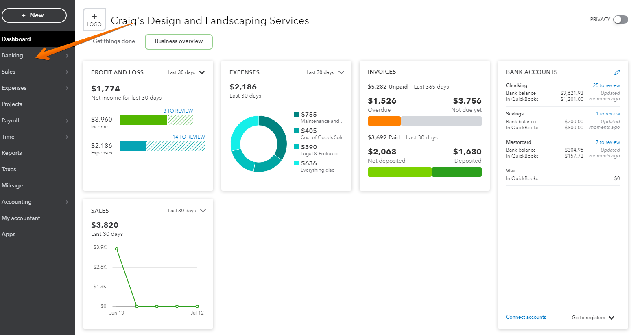Open 25 to review for Checking
This screenshot has height=335, width=644.
pos(606,85)
